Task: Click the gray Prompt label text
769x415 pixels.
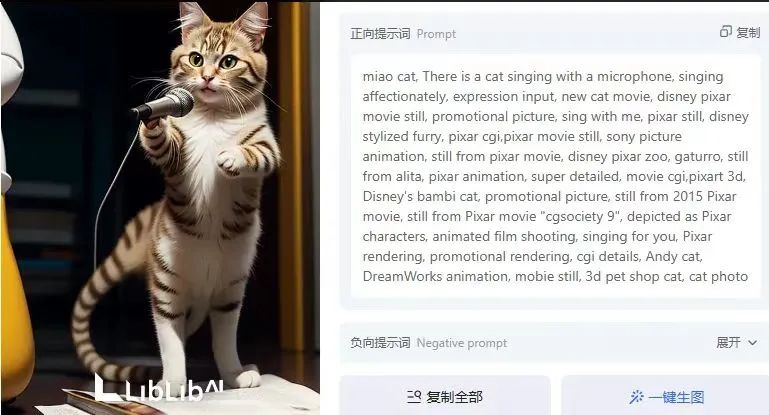Action: (x=436, y=34)
